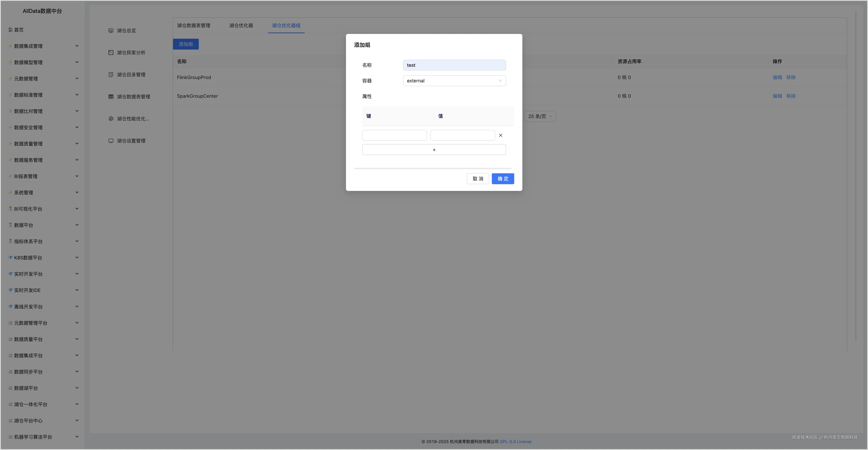The height and width of the screenshot is (450, 868).
Task: Switch to the 湖仓数据表管理 tab
Action: (x=193, y=26)
